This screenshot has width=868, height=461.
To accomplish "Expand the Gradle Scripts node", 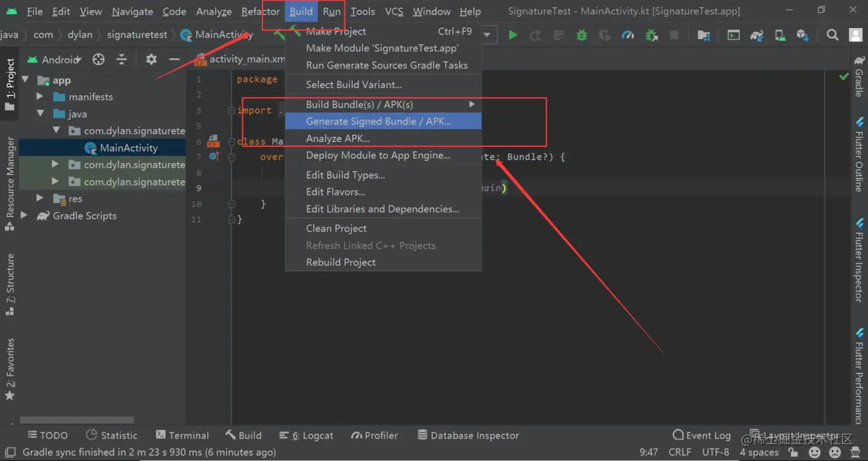I will tap(24, 215).
